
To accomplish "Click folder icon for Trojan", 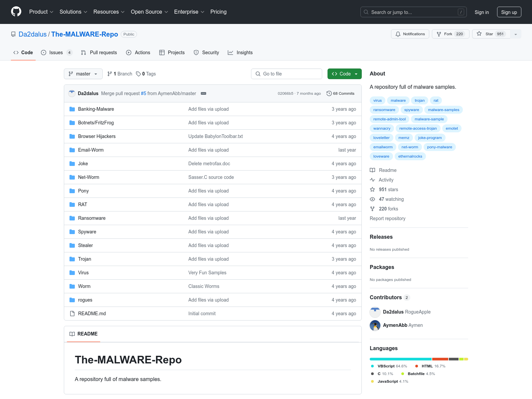I will point(72,259).
